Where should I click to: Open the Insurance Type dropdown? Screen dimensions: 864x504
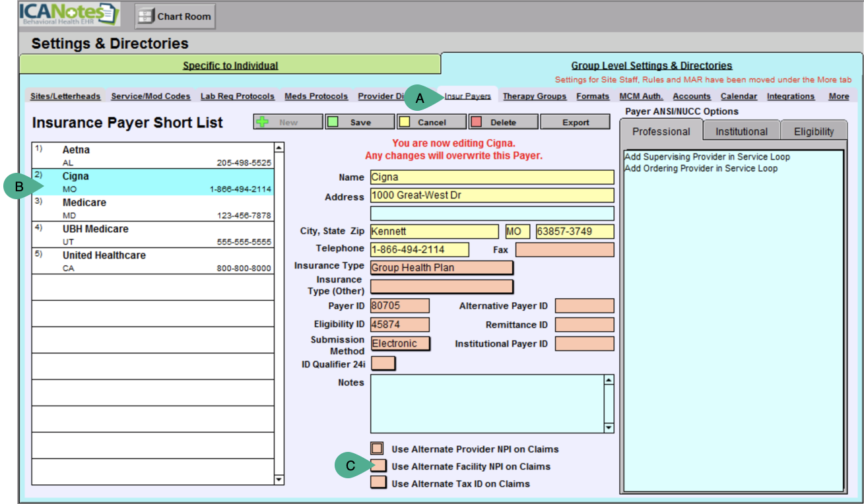pyautogui.click(x=442, y=267)
